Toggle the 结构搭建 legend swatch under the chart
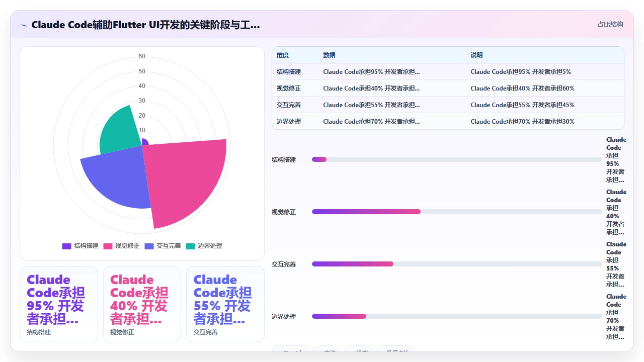The height and width of the screenshot is (362, 644). tap(66, 246)
